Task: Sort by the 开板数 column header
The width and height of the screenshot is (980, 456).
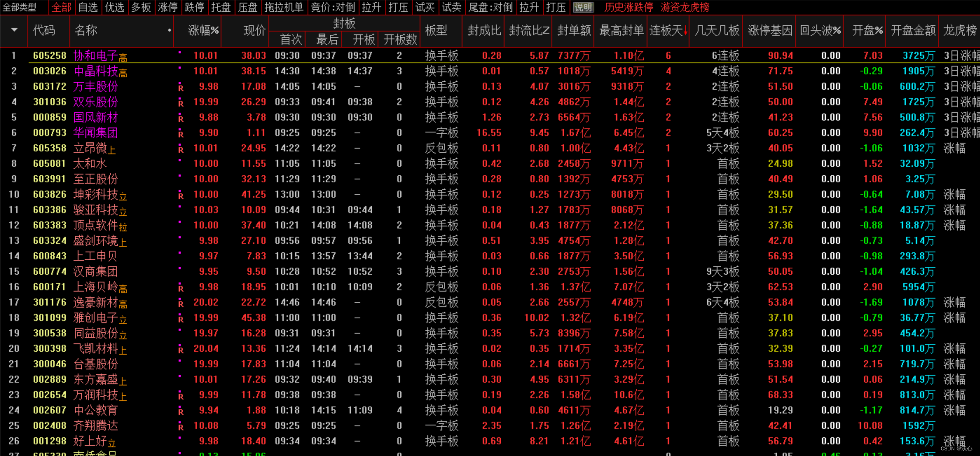Action: point(400,39)
